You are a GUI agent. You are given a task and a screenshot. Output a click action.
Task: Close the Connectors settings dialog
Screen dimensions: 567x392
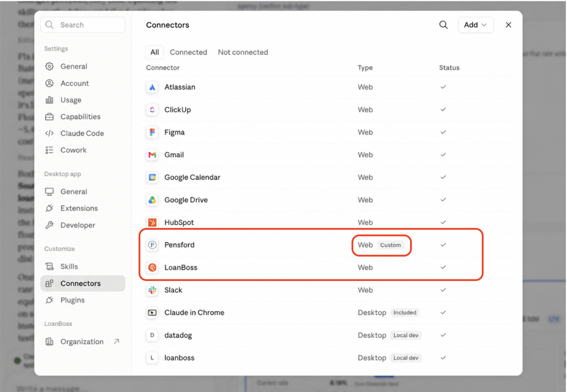click(508, 25)
